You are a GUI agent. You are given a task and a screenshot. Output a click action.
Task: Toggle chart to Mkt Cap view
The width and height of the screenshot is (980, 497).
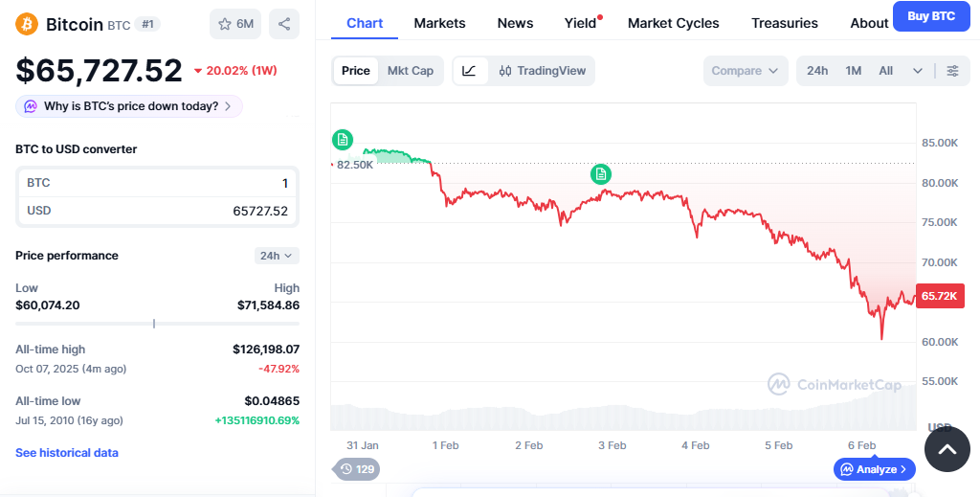pos(410,71)
